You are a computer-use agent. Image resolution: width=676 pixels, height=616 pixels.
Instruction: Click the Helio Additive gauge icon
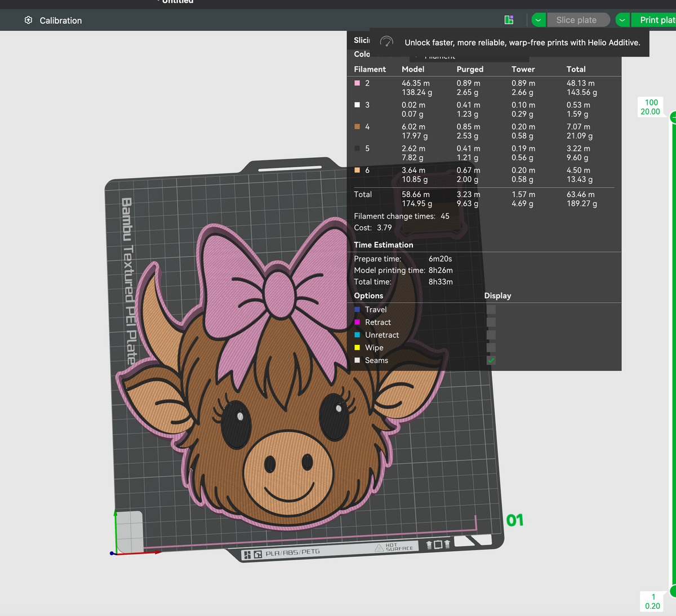pyautogui.click(x=386, y=42)
